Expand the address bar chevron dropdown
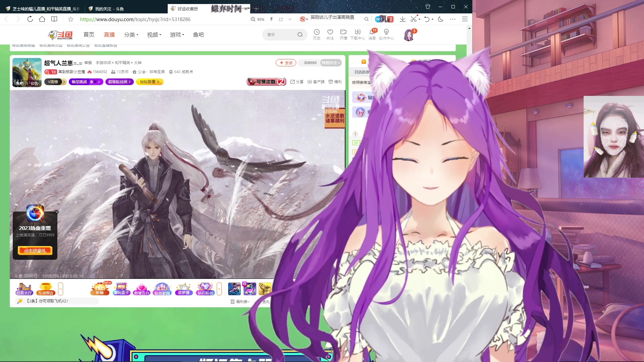 click(x=290, y=19)
